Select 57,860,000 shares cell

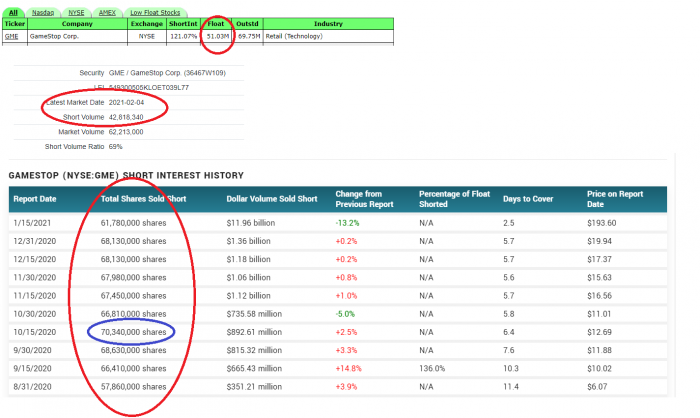click(133, 388)
